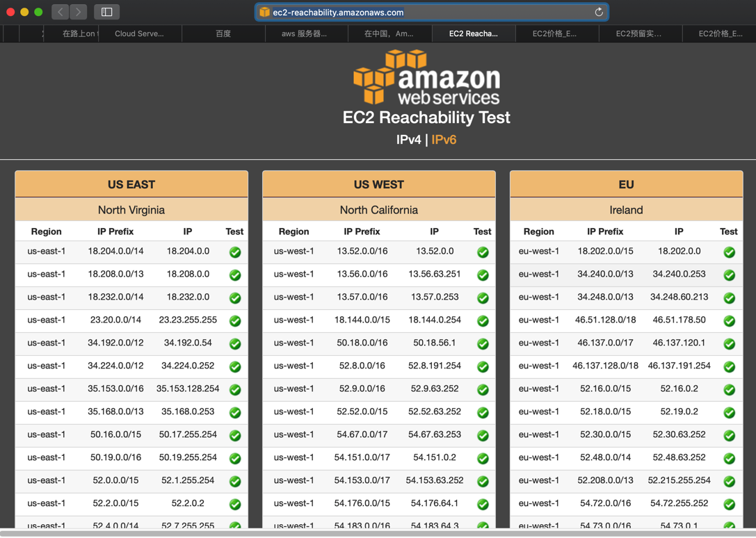Click the green check for 13.56.63.251
Image resolution: width=756 pixels, height=538 pixels.
(483, 275)
